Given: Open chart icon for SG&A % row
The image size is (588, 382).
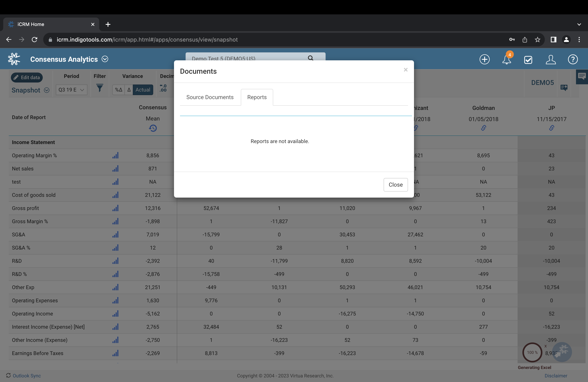Looking at the screenshot, I should [x=115, y=248].
